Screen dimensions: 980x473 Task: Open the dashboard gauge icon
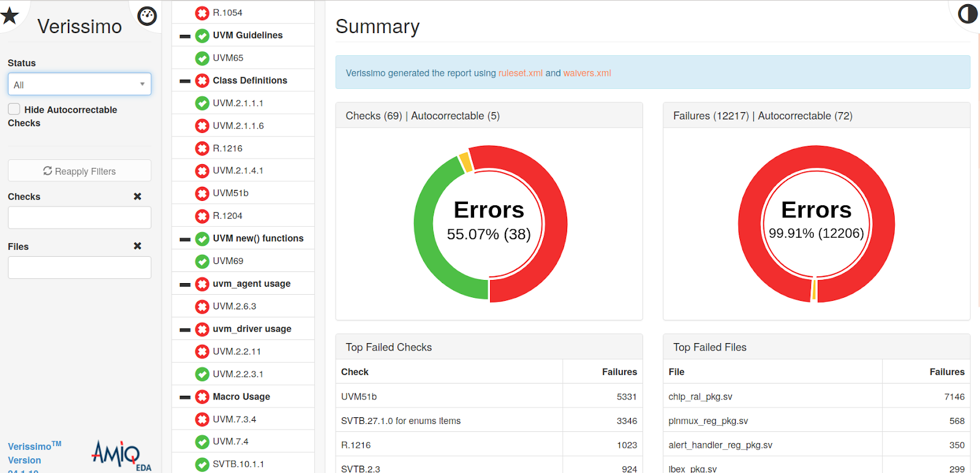[147, 16]
